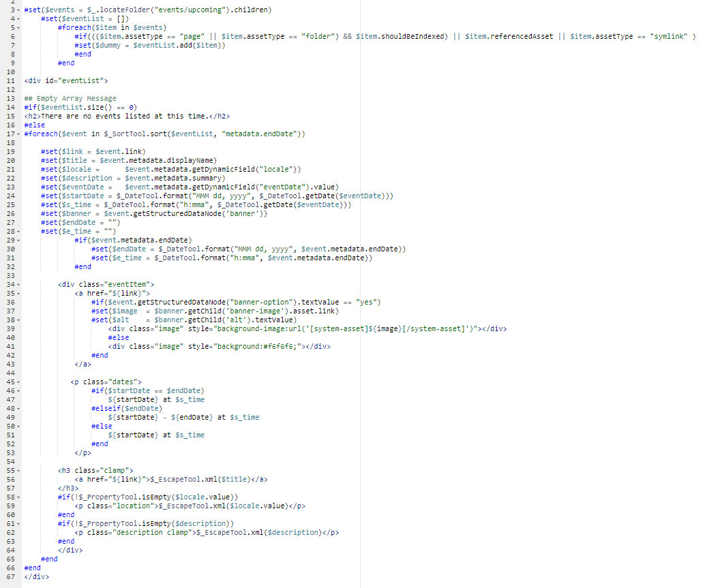
Task: Collapse the p class="dates" block
Action: pos(18,382)
